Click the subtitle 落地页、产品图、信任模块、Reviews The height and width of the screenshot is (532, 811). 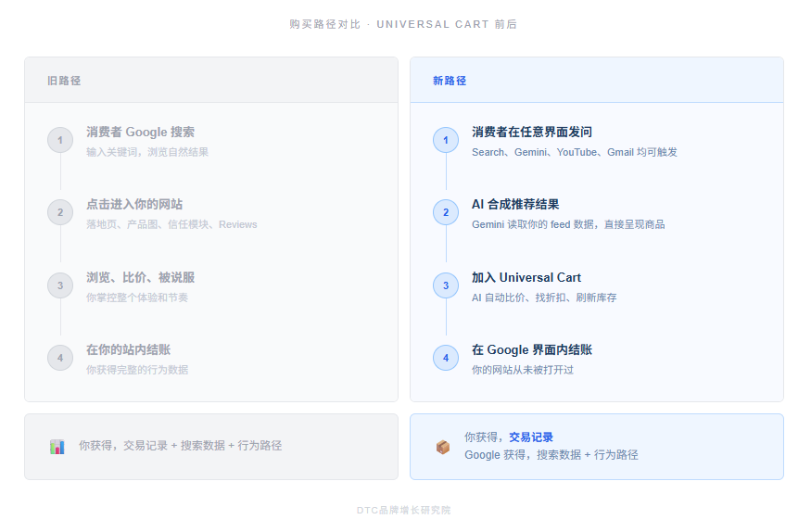(x=171, y=224)
